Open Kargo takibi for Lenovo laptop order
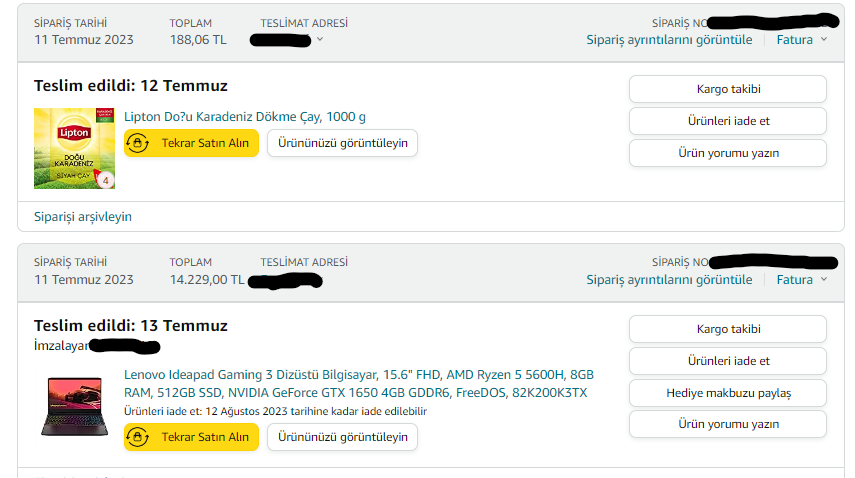 click(727, 329)
